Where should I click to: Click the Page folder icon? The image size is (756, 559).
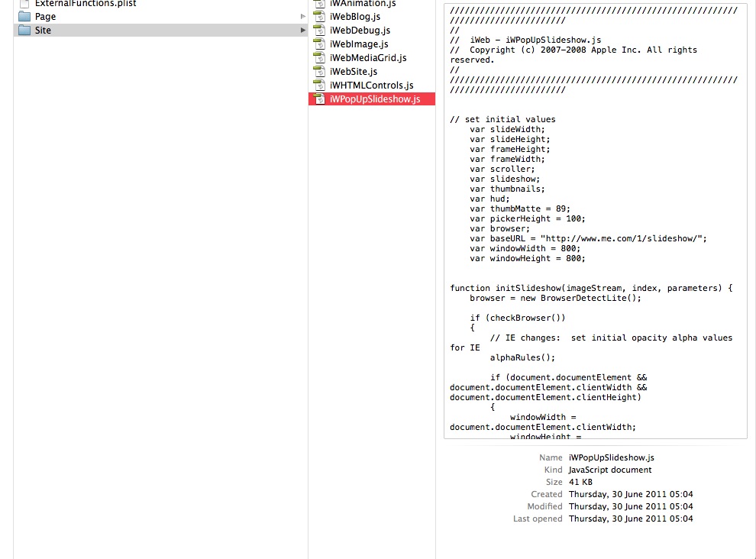24,16
